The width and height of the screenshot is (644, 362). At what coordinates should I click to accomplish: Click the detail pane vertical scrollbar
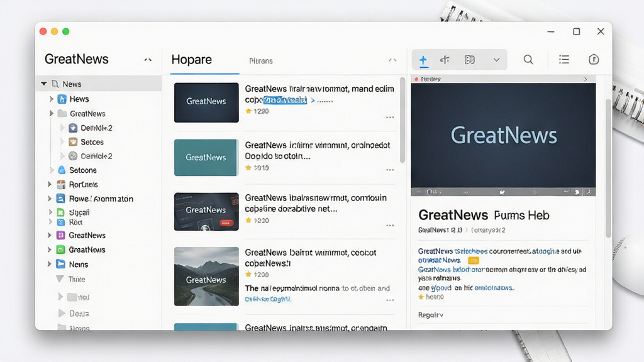(x=608, y=168)
